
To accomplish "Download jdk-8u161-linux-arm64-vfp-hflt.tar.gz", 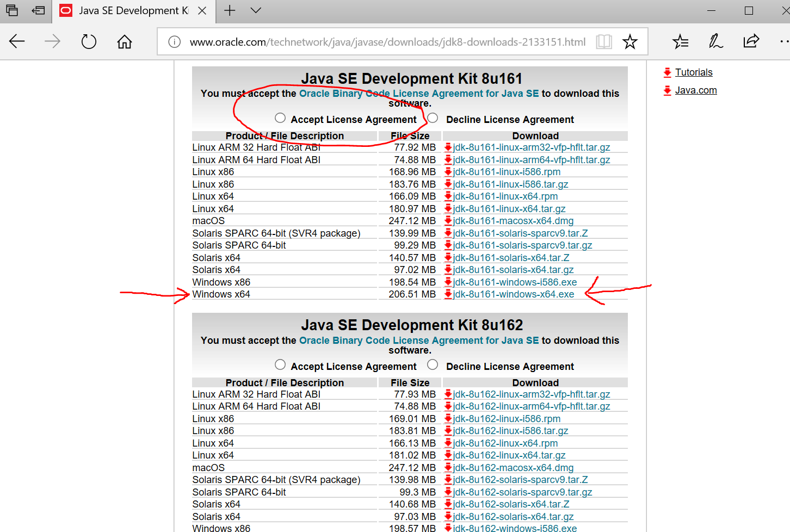I will (532, 160).
